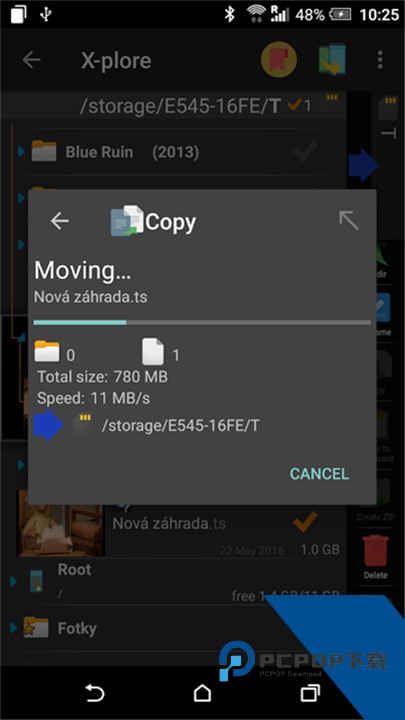
Task: Open the Nová záhrada.ts video thumbnail
Action: tap(60, 523)
